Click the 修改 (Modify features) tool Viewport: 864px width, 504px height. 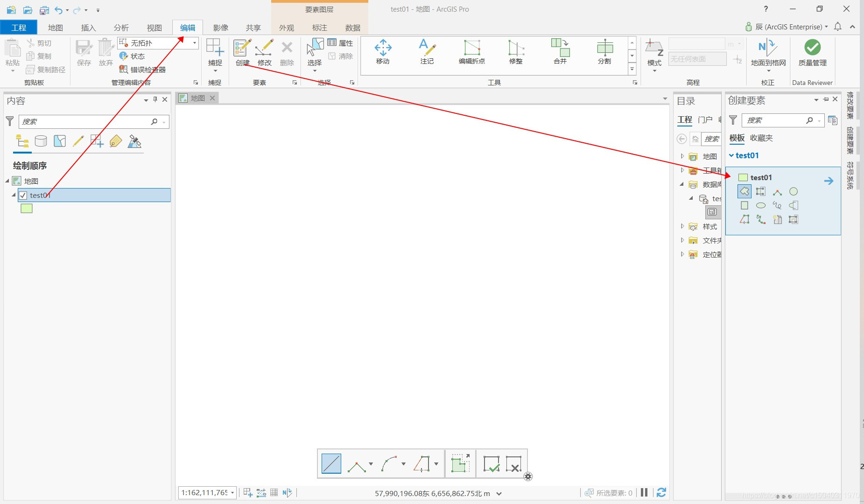pyautogui.click(x=264, y=53)
